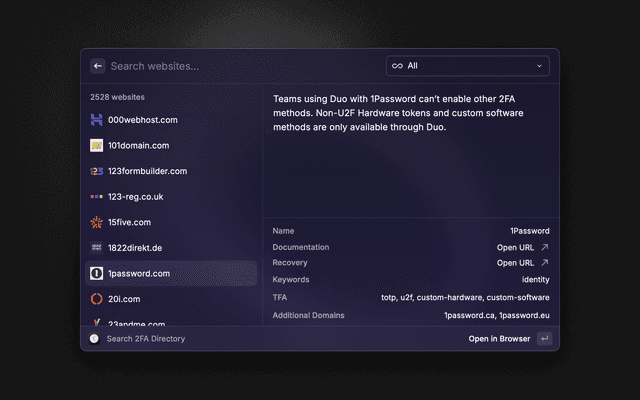Image resolution: width=640 pixels, height=400 pixels.
Task: Click the 101domain.com logo icon
Action: click(97, 145)
